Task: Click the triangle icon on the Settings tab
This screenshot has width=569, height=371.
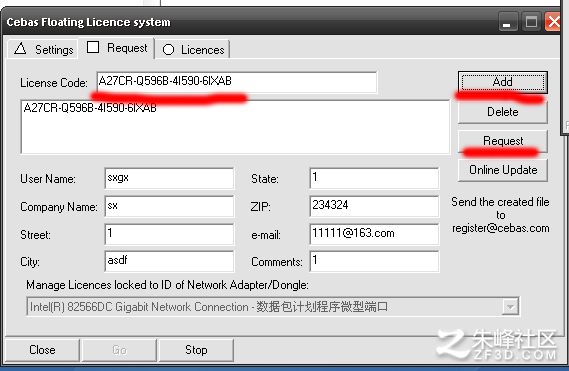Action: (x=20, y=48)
